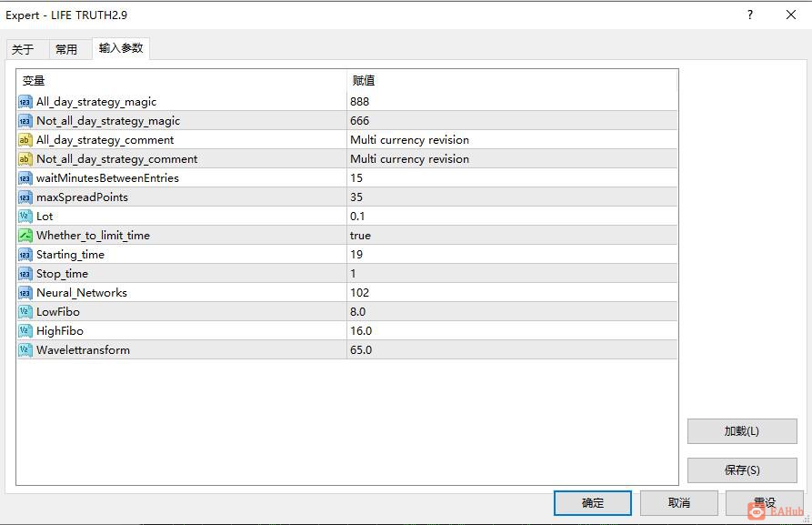The image size is (812, 525).
Task: Click the string icon beside All_day_strategy_comment
Action: click(25, 140)
